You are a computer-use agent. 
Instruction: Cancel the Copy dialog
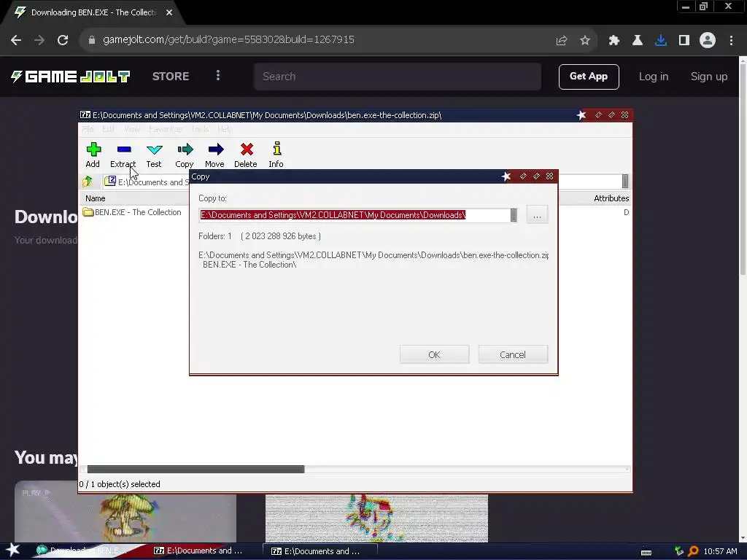point(513,355)
